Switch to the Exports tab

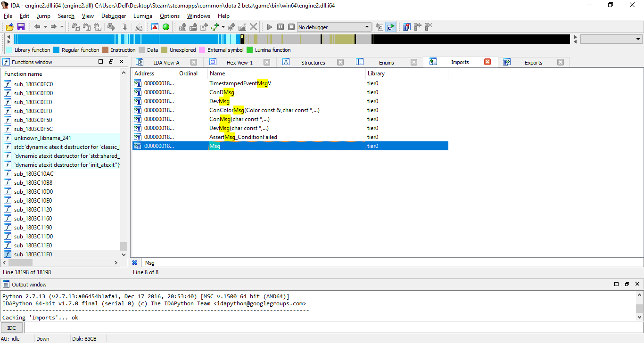click(533, 62)
